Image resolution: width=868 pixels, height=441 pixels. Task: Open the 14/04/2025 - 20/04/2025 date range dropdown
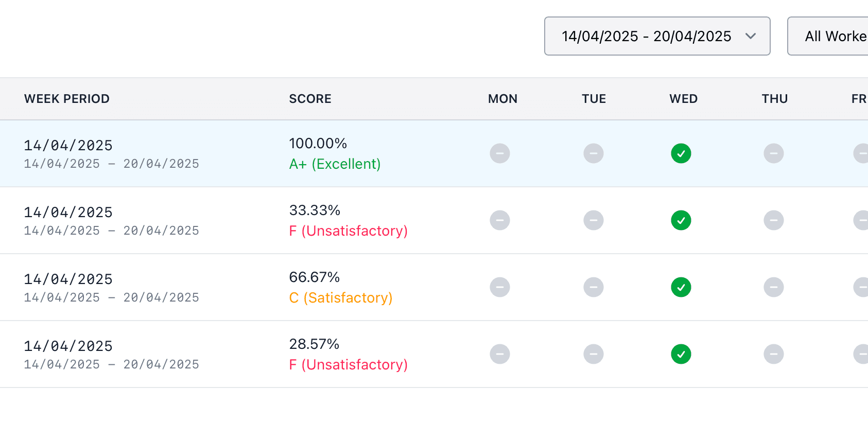(x=657, y=36)
